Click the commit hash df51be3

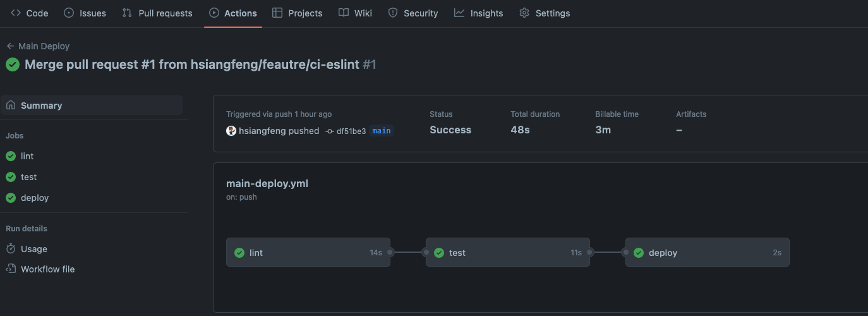tap(351, 131)
